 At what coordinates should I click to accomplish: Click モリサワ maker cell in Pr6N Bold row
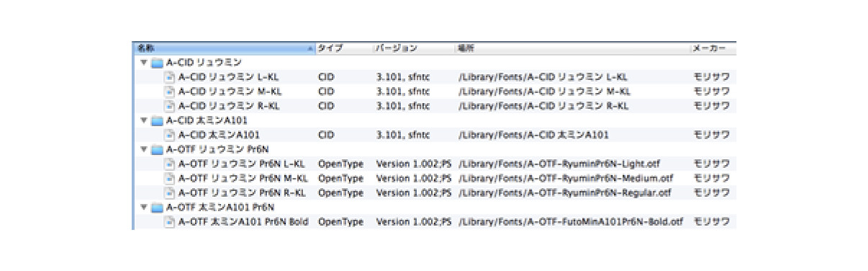point(711,222)
